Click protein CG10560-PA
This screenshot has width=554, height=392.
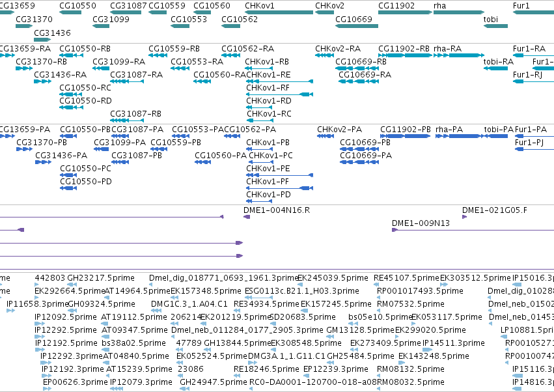pos(221,156)
